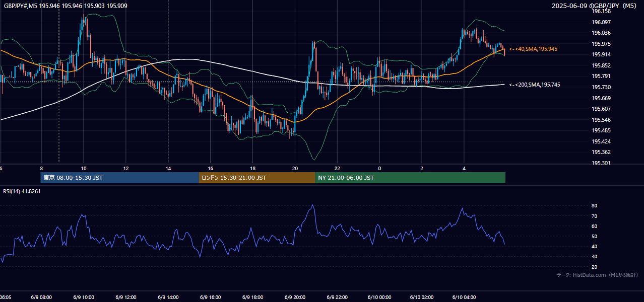Click the 6/9 16:00 time axis label
The height and width of the screenshot is (302, 644).
[x=211, y=297]
